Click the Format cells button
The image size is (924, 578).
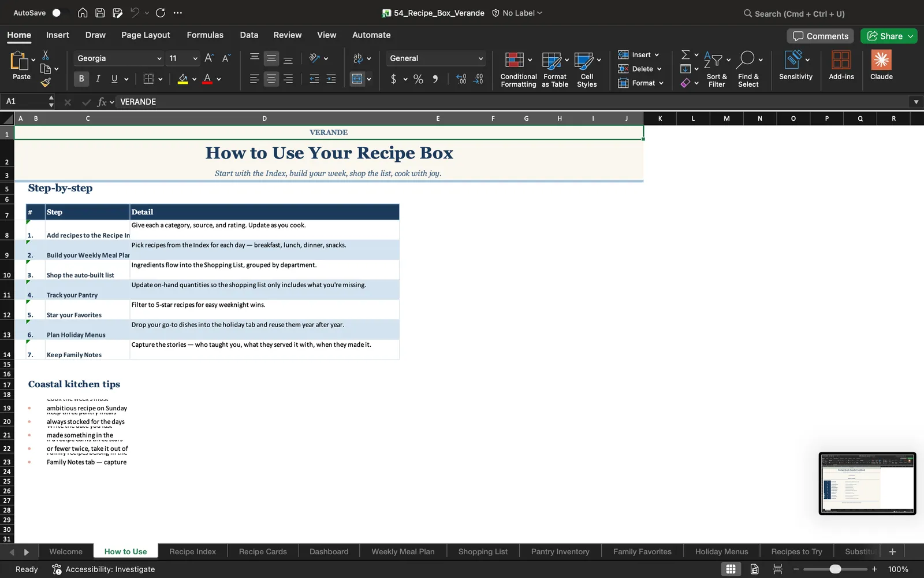click(x=641, y=83)
